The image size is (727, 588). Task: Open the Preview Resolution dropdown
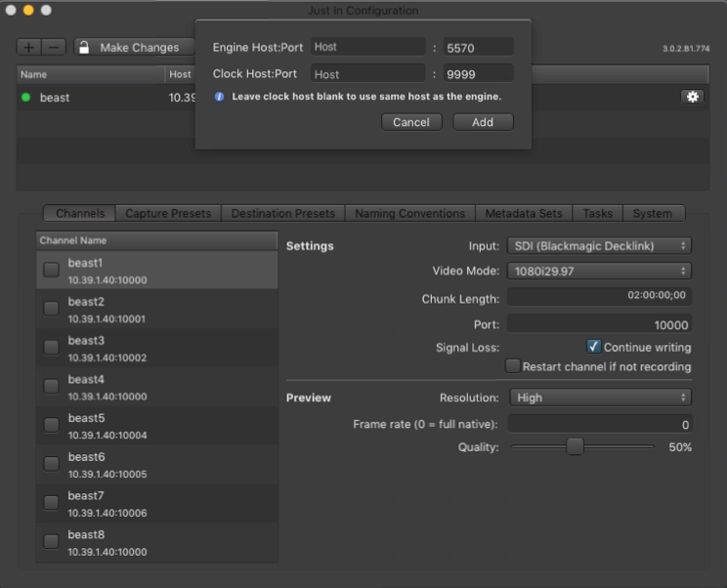600,398
